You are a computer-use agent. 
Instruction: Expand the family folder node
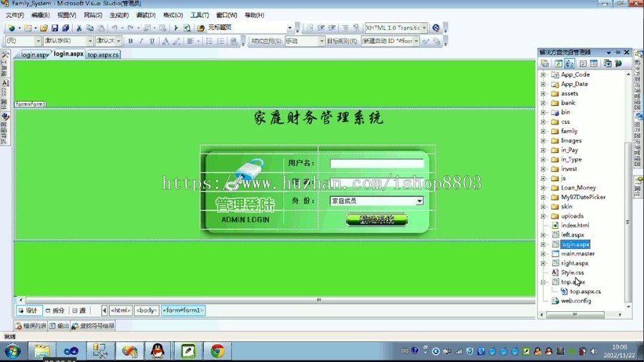click(x=543, y=132)
